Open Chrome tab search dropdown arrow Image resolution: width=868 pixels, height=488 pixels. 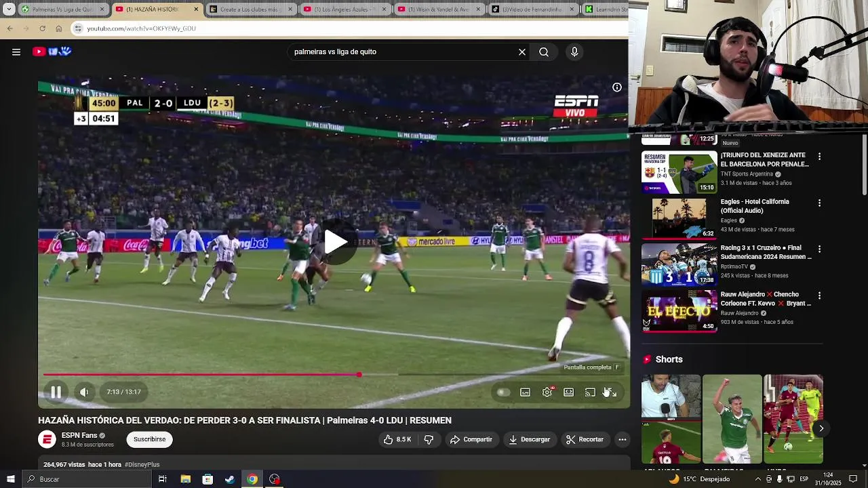click(9, 9)
